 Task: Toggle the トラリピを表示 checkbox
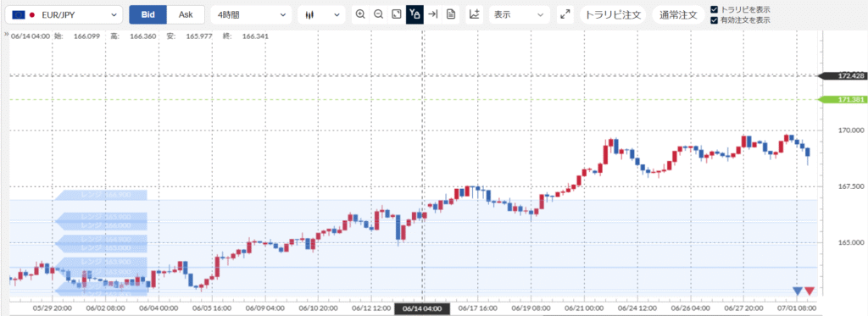pyautogui.click(x=714, y=9)
